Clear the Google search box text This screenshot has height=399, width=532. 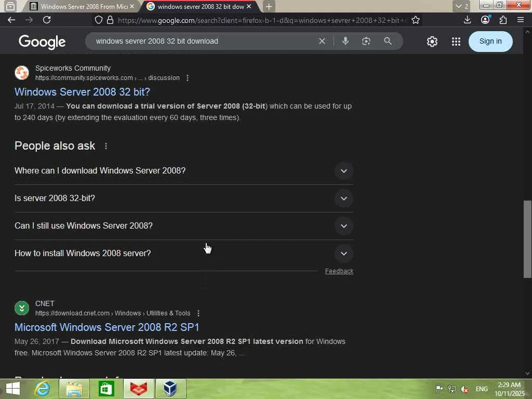coord(322,41)
